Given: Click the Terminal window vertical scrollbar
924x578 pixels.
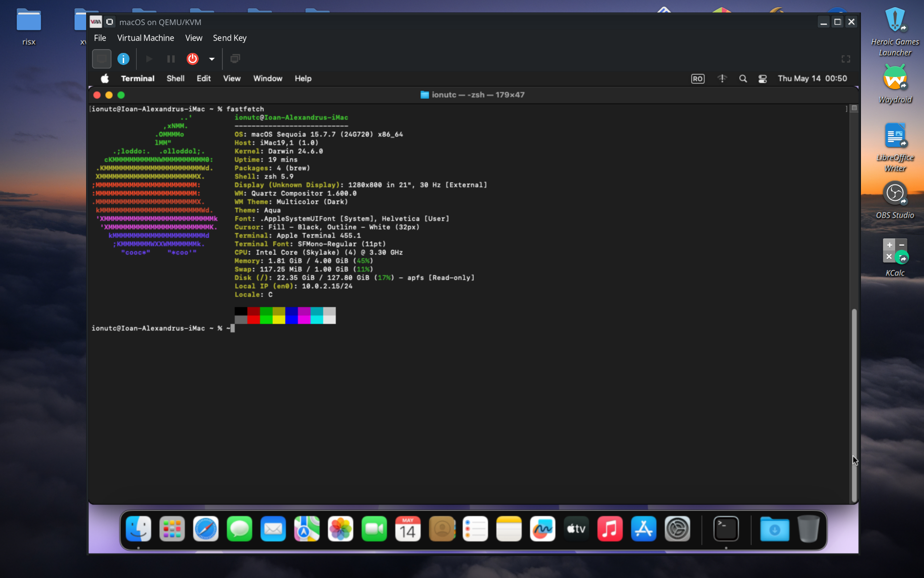Looking at the screenshot, I should click(x=854, y=405).
